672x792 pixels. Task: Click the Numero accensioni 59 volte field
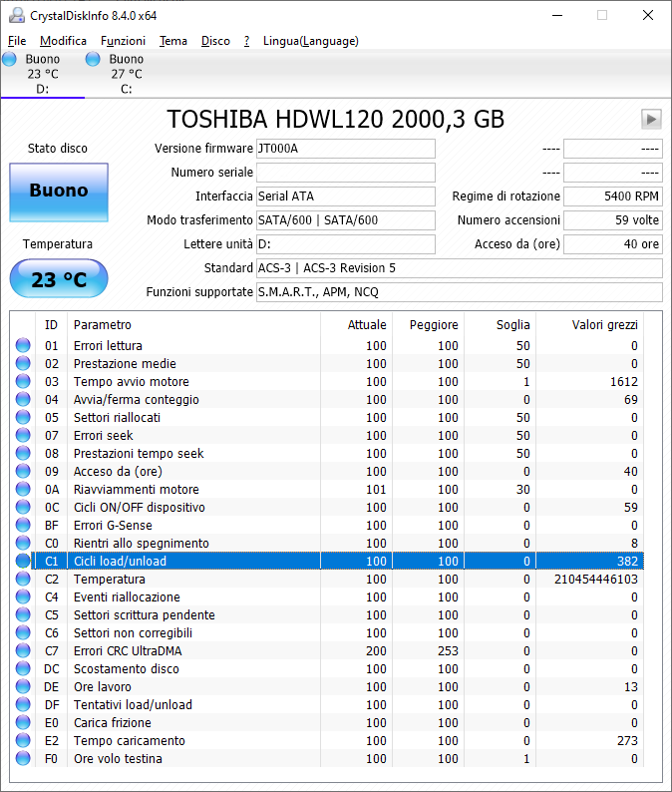pyautogui.click(x=613, y=220)
